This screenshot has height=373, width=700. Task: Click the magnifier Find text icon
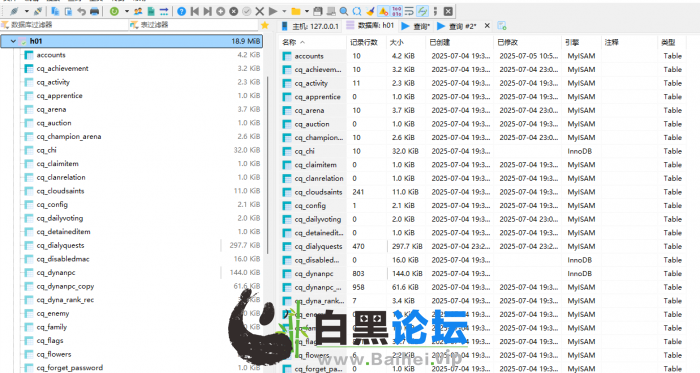pos(344,11)
